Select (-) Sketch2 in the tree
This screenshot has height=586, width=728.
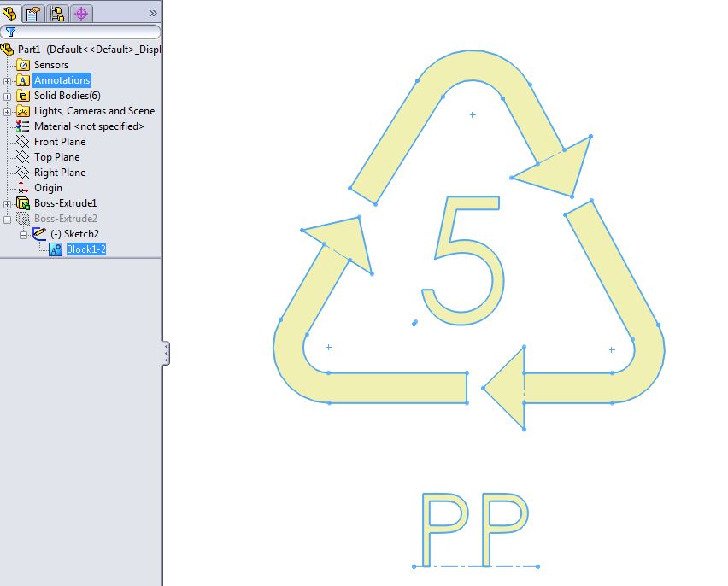point(74,233)
